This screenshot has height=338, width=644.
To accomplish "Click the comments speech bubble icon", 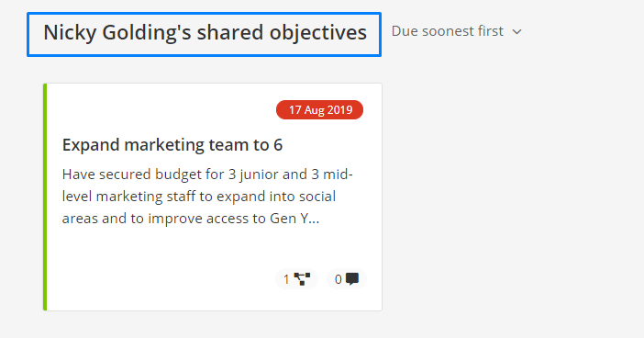I will click(x=352, y=279).
